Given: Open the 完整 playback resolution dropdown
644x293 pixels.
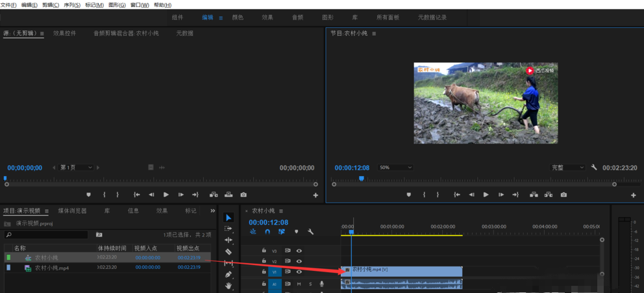Looking at the screenshot, I should [x=568, y=168].
